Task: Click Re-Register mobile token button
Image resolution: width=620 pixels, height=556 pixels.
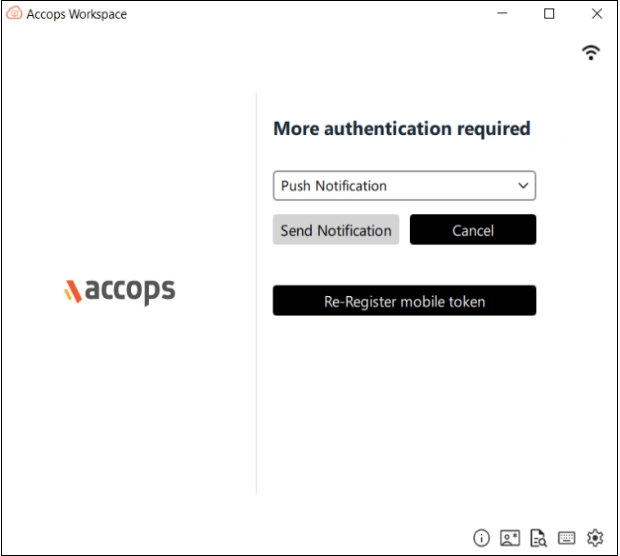Action: click(x=404, y=301)
